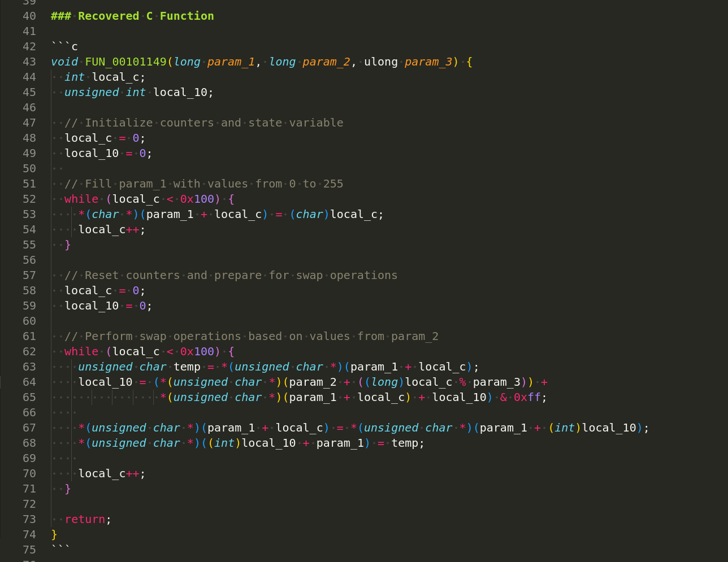
Task: Click the "%" modulo operator on line 64
Action: pyautogui.click(x=462, y=382)
